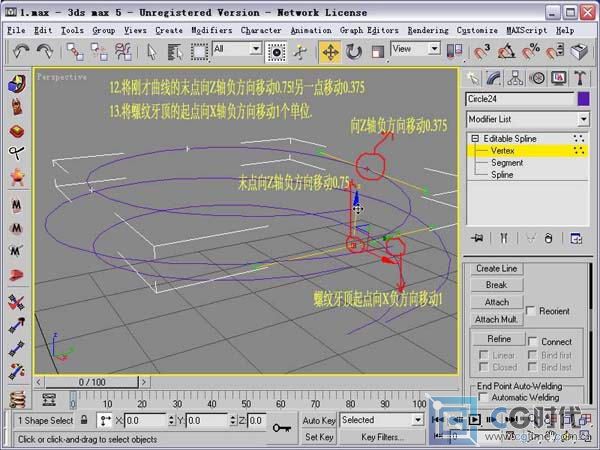Viewport: 600px width, 450px height.
Task: Click the Create Line button
Action: pyautogui.click(x=497, y=269)
